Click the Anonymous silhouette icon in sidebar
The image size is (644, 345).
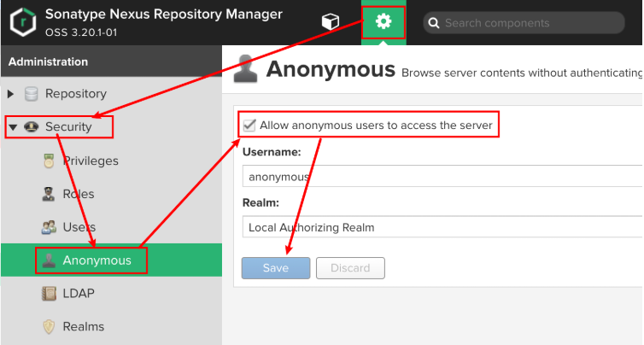click(x=49, y=260)
